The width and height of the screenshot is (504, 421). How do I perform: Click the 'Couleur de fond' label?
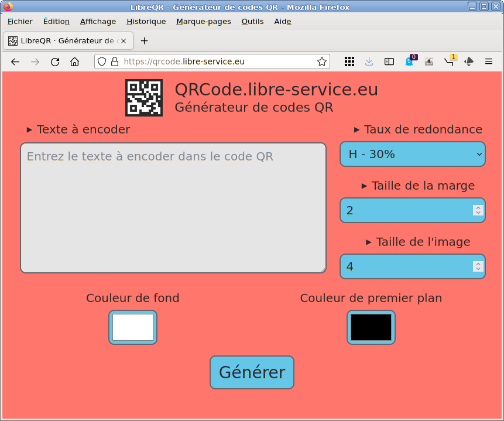coord(133,298)
